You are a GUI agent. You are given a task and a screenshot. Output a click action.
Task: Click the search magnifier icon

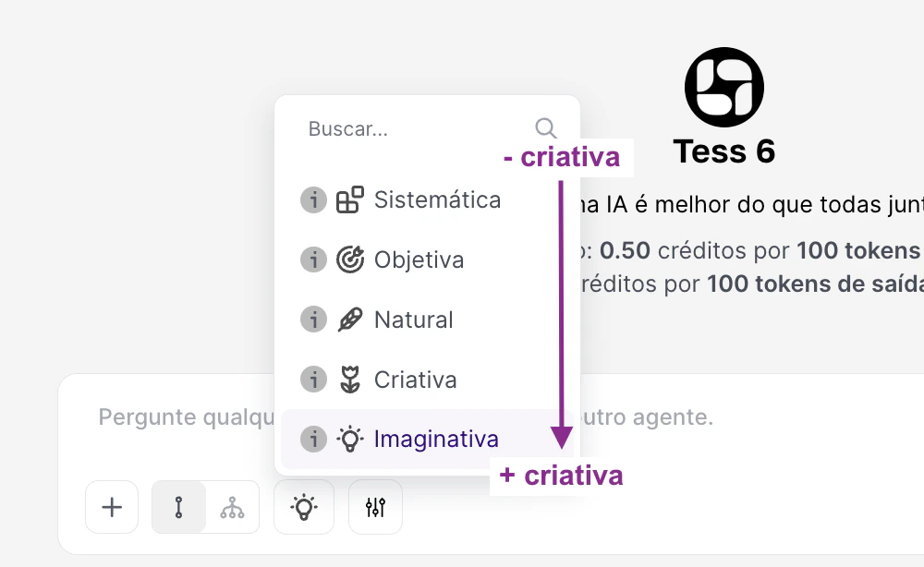coord(545,128)
